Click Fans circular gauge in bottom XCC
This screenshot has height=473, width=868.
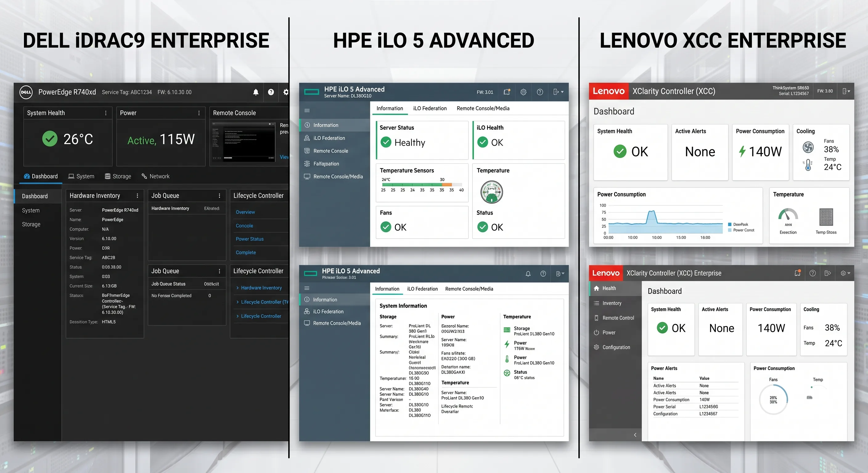coord(773,400)
